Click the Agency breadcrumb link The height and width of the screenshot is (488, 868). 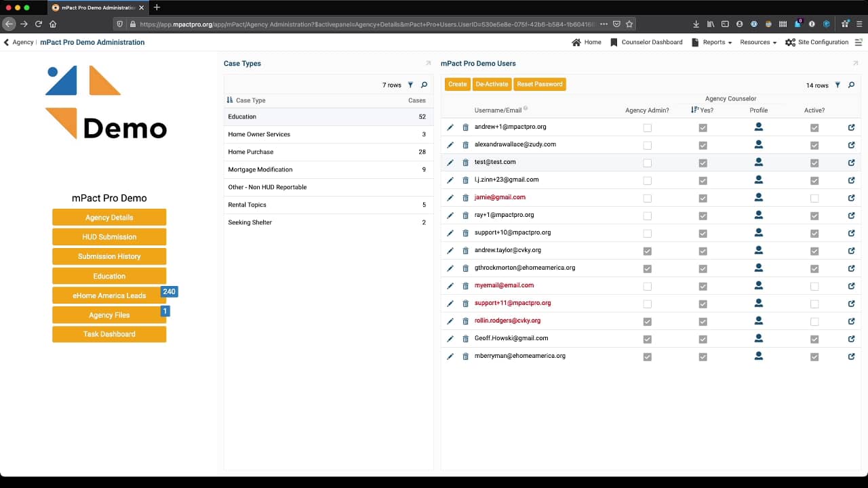[23, 42]
